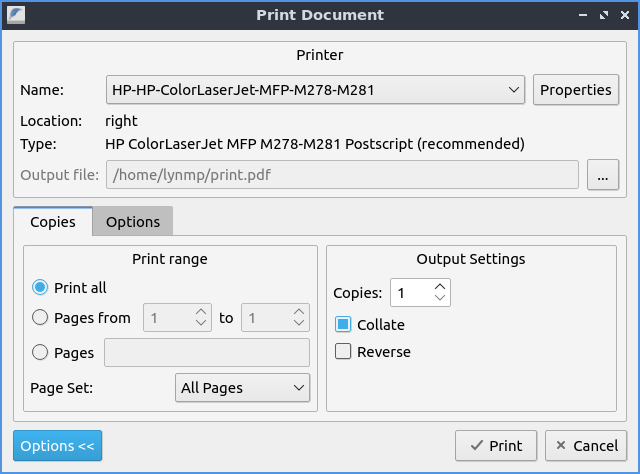Decrease the Copies count with down arrow
Screen dimensions: 640x474
(440, 299)
